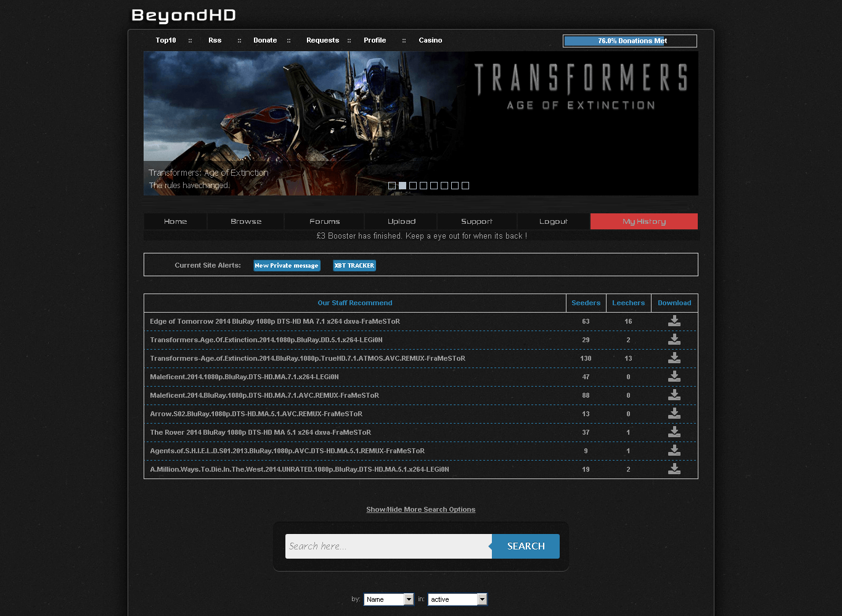Toggle Show/Hide More Search Options

point(421,509)
